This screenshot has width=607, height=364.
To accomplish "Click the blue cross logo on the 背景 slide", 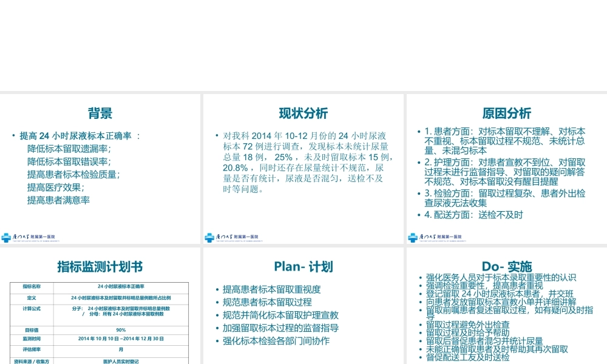I will click(x=6, y=237).
